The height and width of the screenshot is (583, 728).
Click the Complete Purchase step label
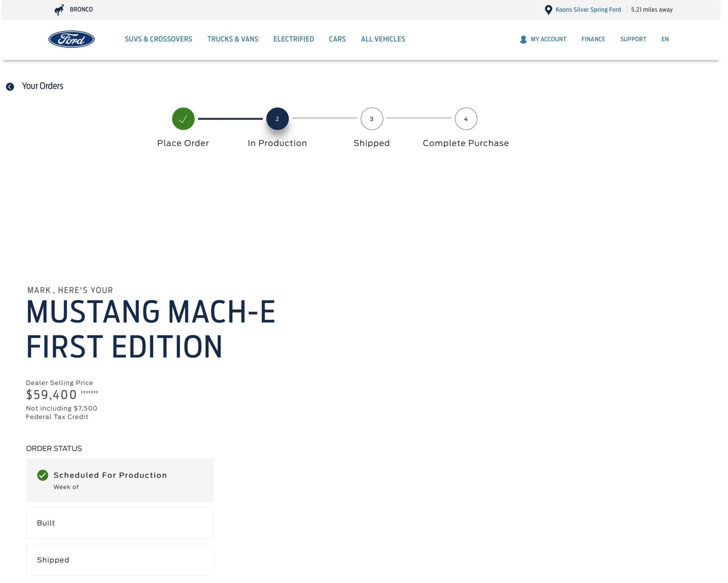coord(466,143)
